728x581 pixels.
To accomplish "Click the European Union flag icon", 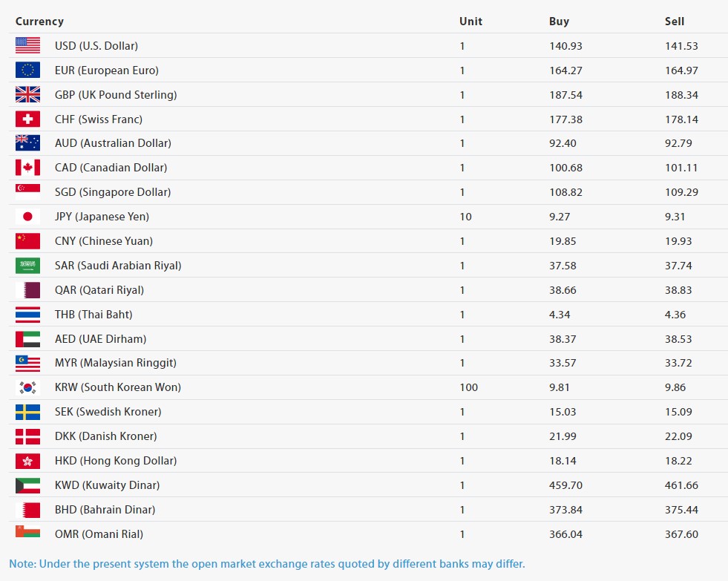I will click(27, 70).
